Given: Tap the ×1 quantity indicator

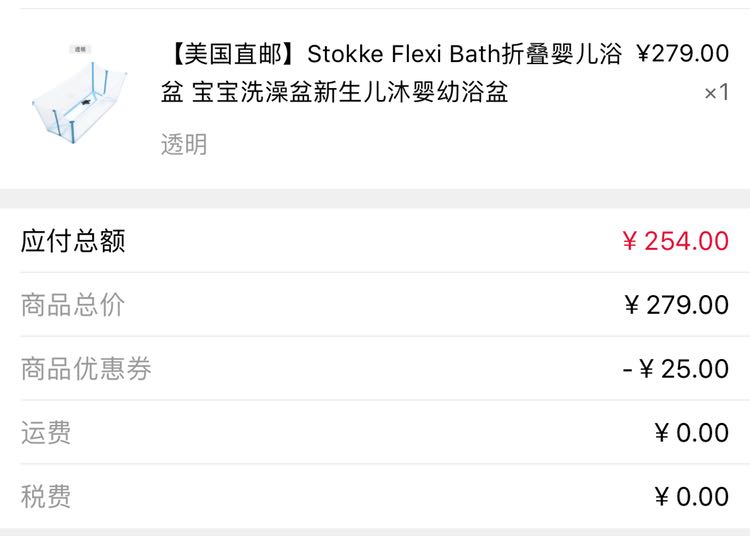Looking at the screenshot, I should [717, 92].
